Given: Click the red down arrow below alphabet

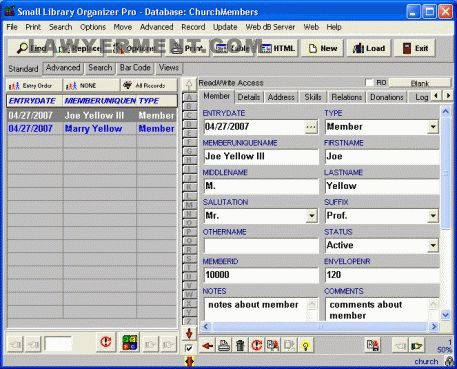Looking at the screenshot, I should (x=189, y=333).
